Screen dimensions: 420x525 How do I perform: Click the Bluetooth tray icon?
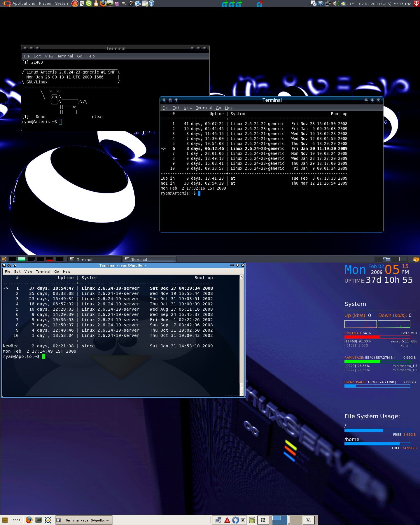[321, 3]
